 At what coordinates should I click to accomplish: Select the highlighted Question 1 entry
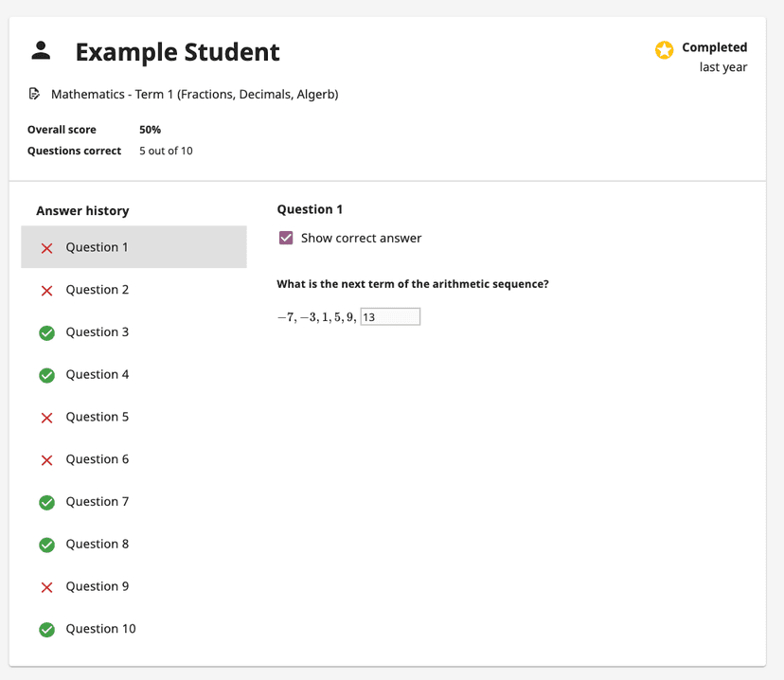pos(97,247)
